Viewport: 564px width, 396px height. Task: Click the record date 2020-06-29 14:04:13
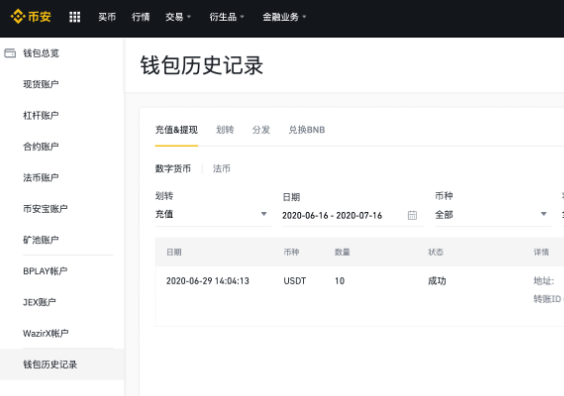click(208, 281)
